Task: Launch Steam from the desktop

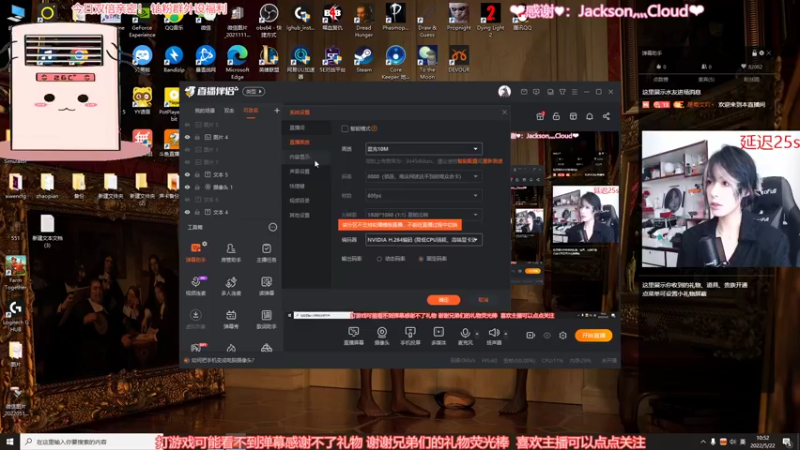Action: pos(364,59)
